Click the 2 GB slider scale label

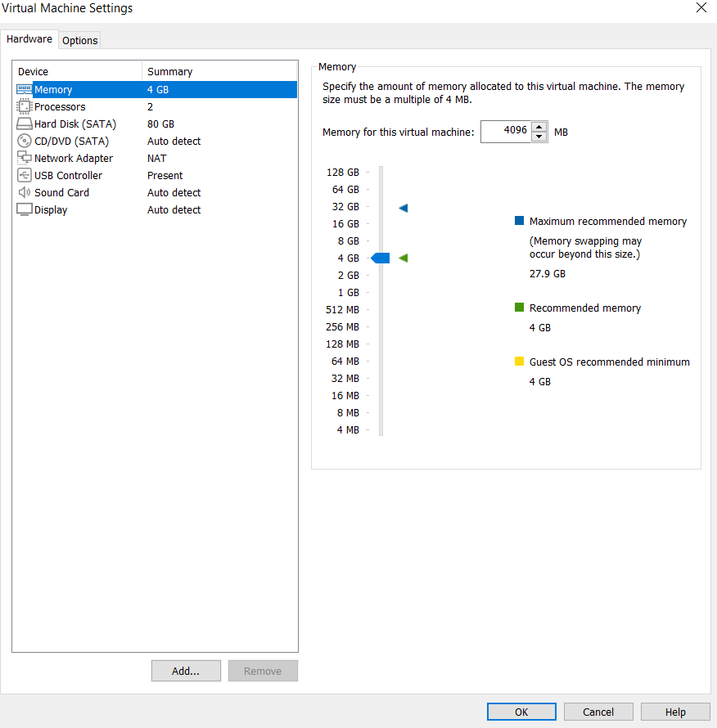tap(349, 276)
